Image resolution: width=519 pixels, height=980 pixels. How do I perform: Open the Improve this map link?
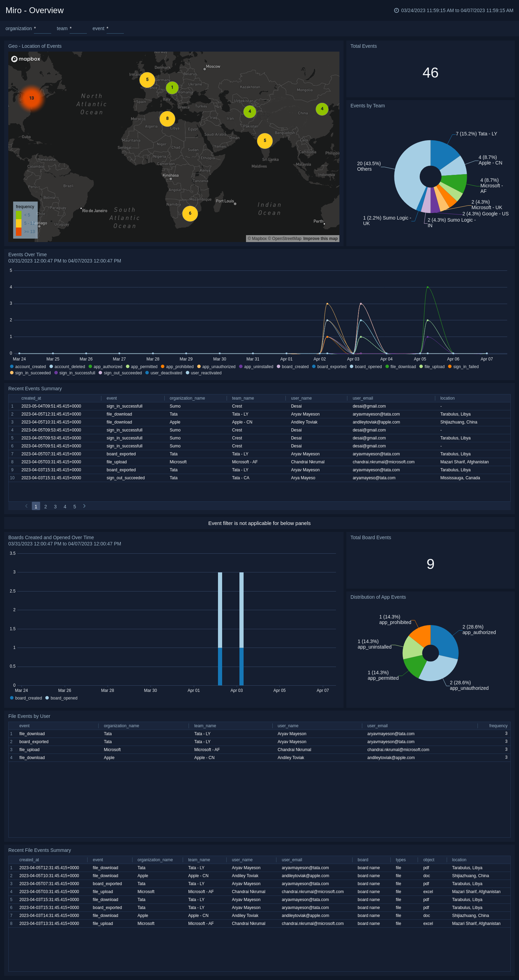(320, 239)
